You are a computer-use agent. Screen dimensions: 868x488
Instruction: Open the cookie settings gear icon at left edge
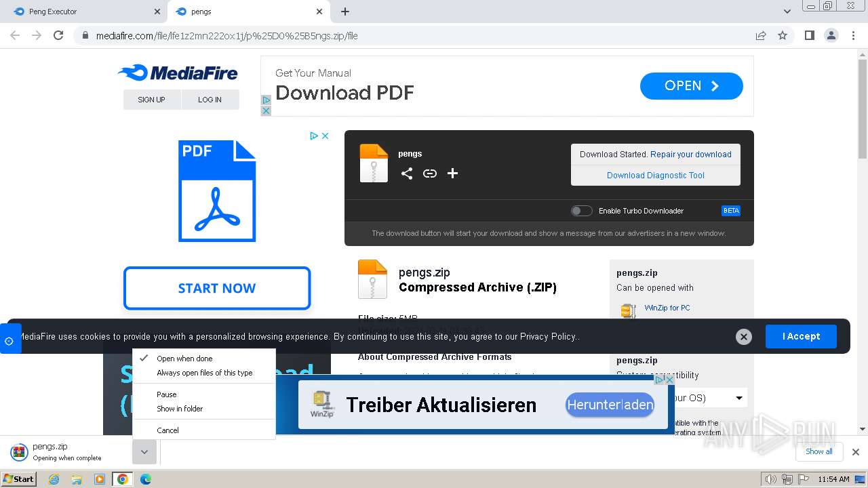(x=9, y=341)
